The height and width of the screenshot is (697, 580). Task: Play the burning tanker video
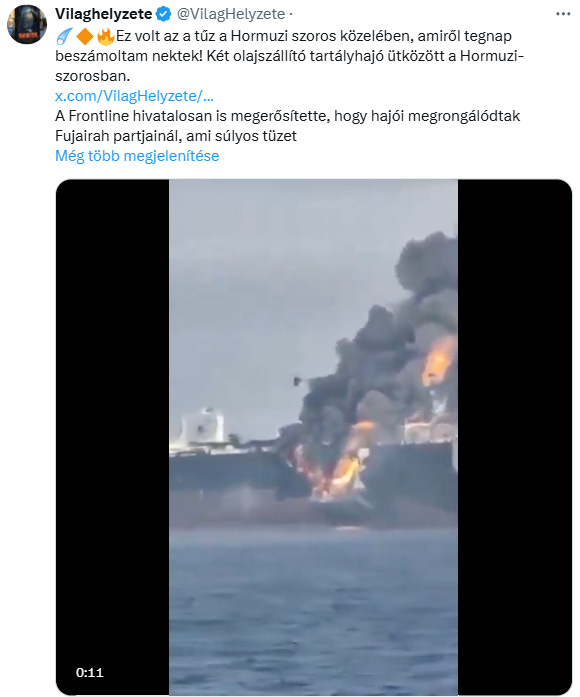[x=313, y=437]
